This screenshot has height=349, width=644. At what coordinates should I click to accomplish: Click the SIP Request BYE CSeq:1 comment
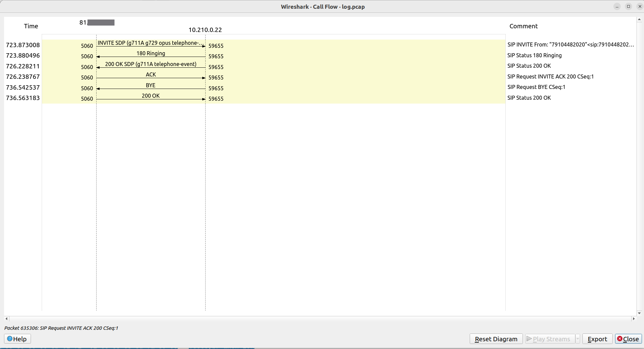(536, 87)
